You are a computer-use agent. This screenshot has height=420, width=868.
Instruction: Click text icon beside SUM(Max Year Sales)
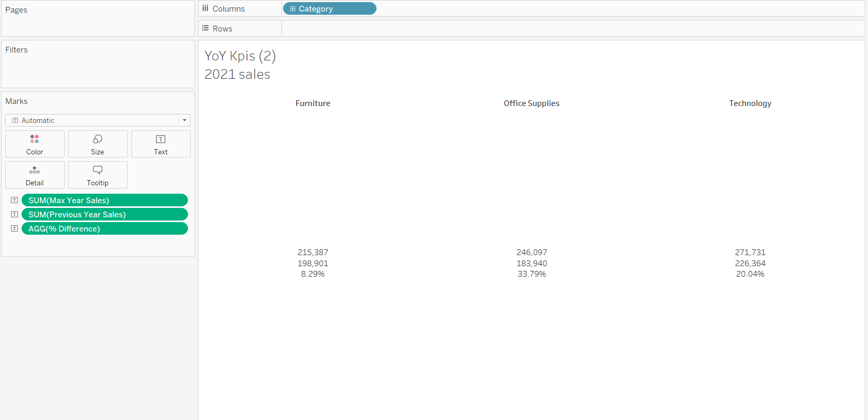coord(15,200)
